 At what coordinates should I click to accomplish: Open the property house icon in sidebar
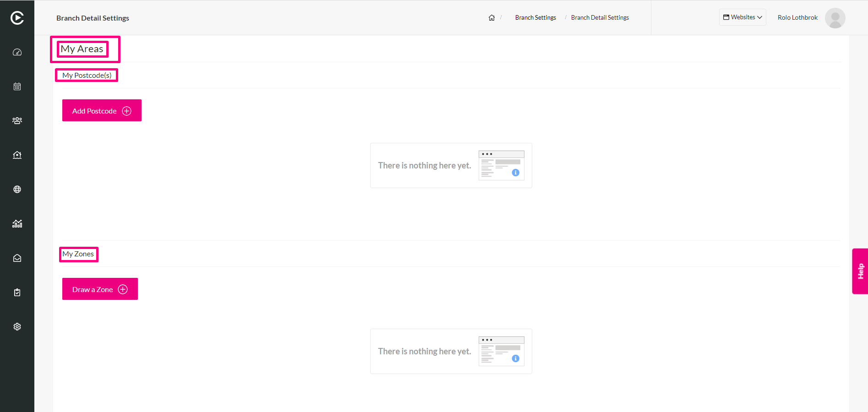pos(17,155)
